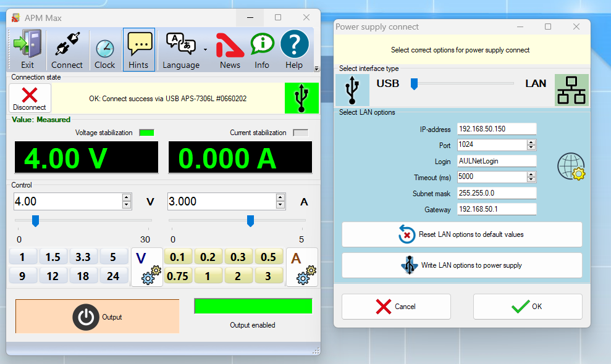Expand the toolbar overflow arrow in APM Max
This screenshot has height=364, width=611.
(x=316, y=68)
